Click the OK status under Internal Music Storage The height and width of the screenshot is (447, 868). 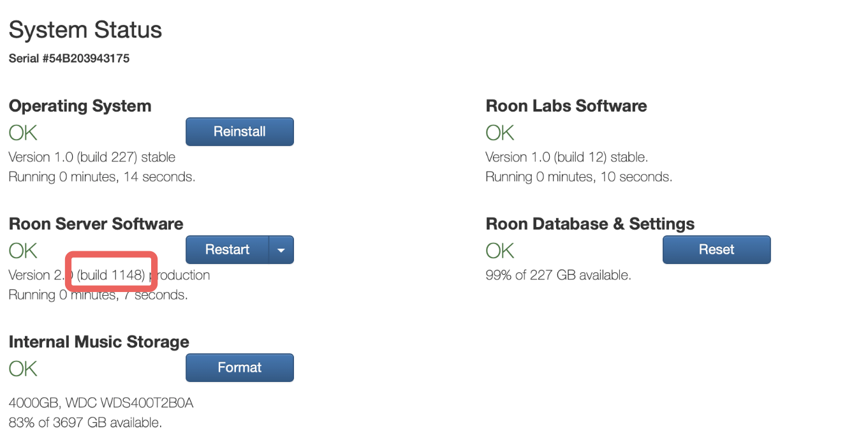(x=23, y=369)
